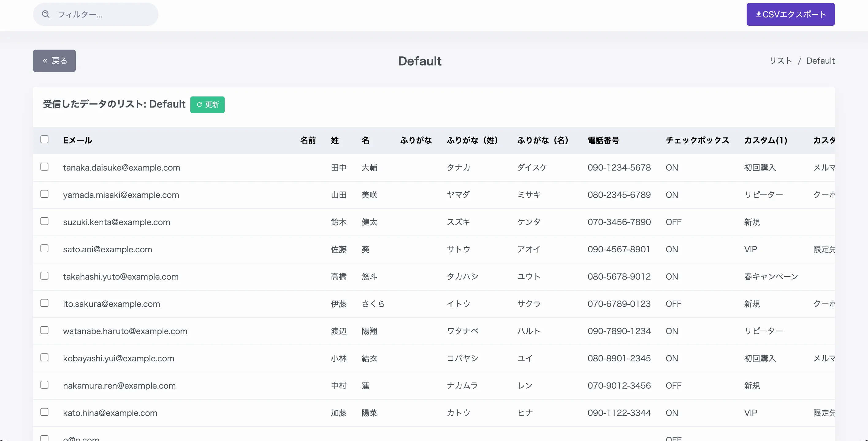
Task: Click email sato.aoi@example.com
Action: point(108,250)
